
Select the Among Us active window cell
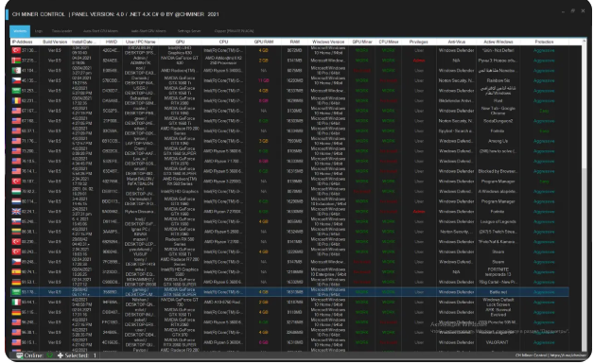(x=498, y=141)
